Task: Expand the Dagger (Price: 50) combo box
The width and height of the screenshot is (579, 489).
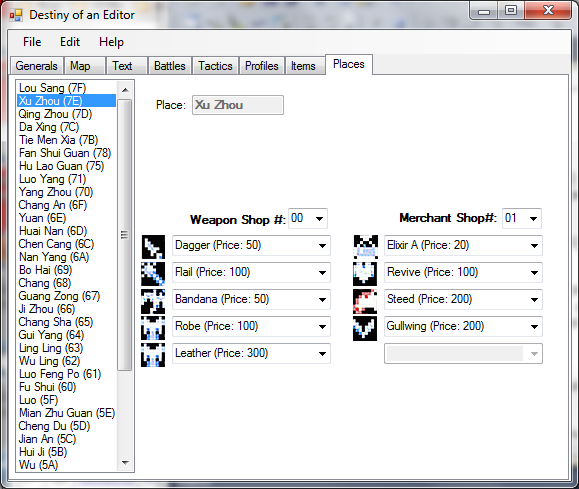Action: point(322,246)
